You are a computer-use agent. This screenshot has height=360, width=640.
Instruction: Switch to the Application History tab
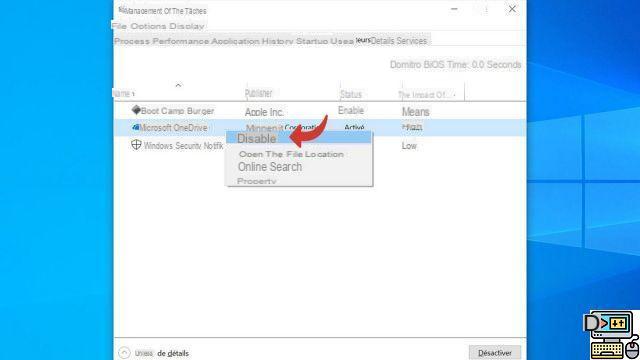click(252, 41)
